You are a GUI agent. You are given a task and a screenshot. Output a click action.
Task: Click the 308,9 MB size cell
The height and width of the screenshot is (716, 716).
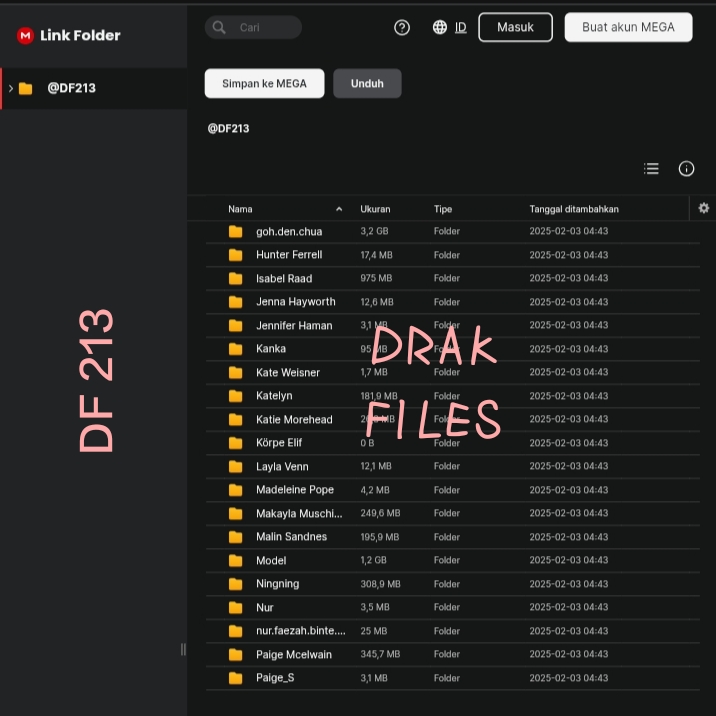click(380, 584)
